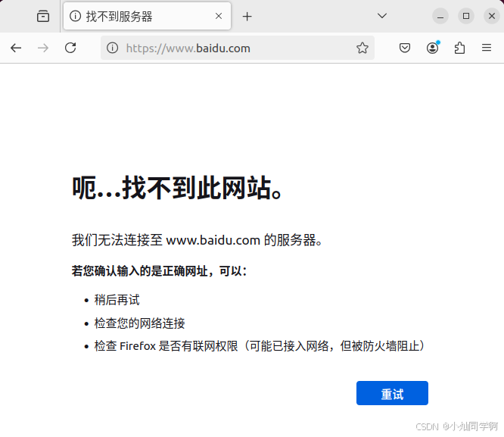Close the 找不到服务器 tab

(x=219, y=16)
